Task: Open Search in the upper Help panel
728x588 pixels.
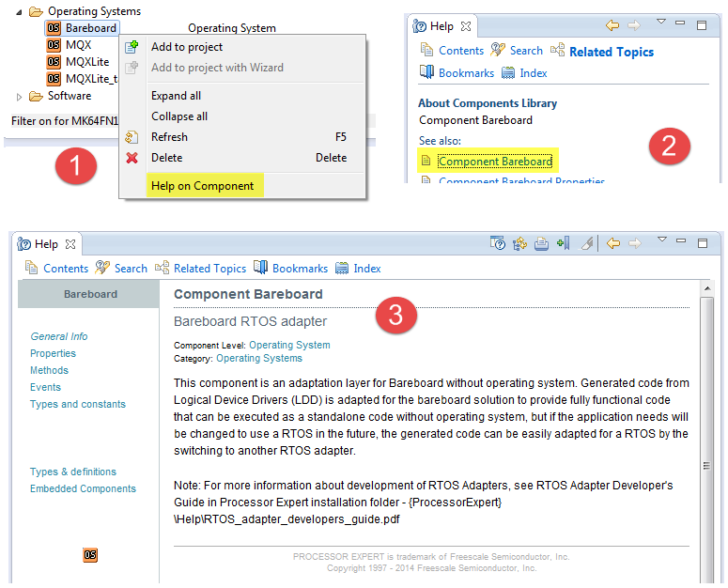Action: [x=526, y=51]
